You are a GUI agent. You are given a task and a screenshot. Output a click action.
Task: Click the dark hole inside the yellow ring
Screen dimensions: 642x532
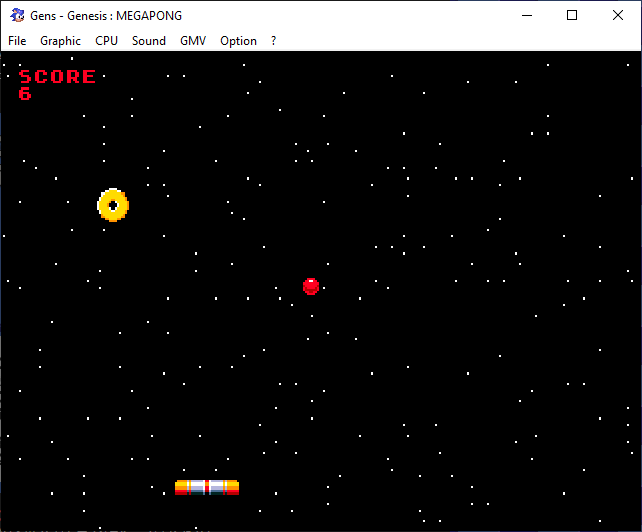coord(113,206)
